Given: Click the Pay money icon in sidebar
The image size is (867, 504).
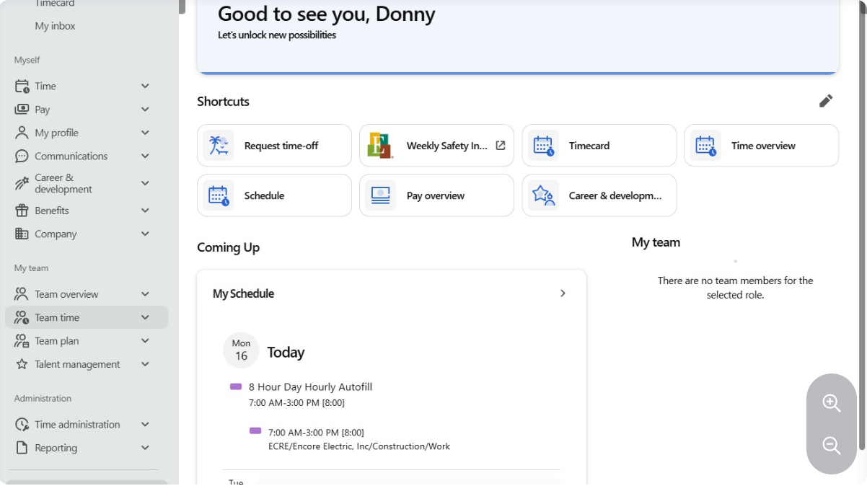Looking at the screenshot, I should [x=22, y=110].
